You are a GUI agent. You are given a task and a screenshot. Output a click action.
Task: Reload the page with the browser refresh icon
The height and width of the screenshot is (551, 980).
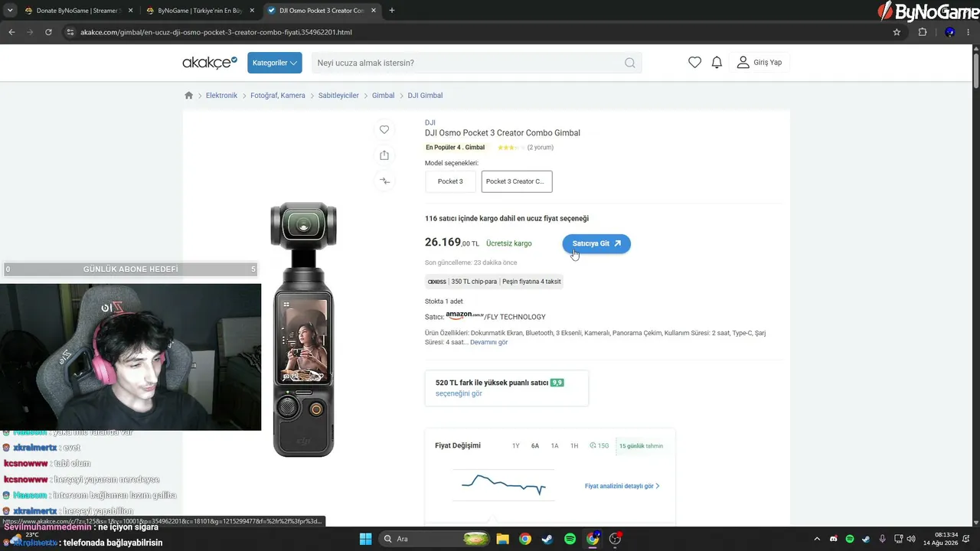coord(48,32)
